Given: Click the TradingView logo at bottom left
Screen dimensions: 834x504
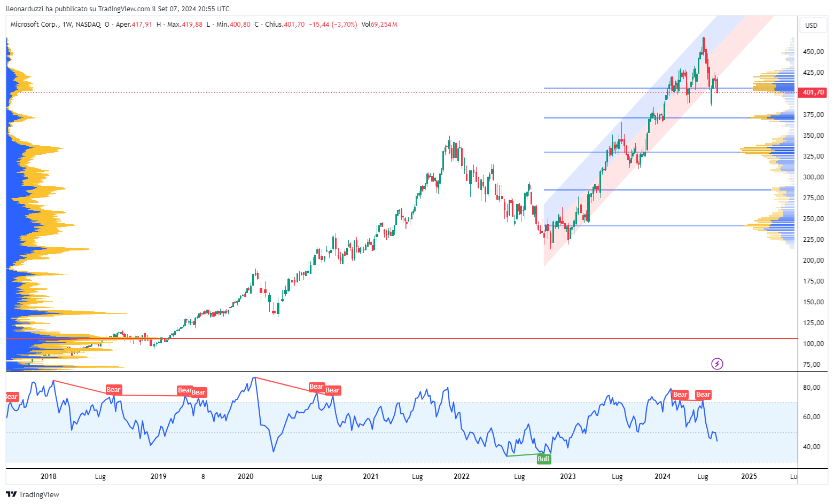Looking at the screenshot, I should (x=33, y=494).
